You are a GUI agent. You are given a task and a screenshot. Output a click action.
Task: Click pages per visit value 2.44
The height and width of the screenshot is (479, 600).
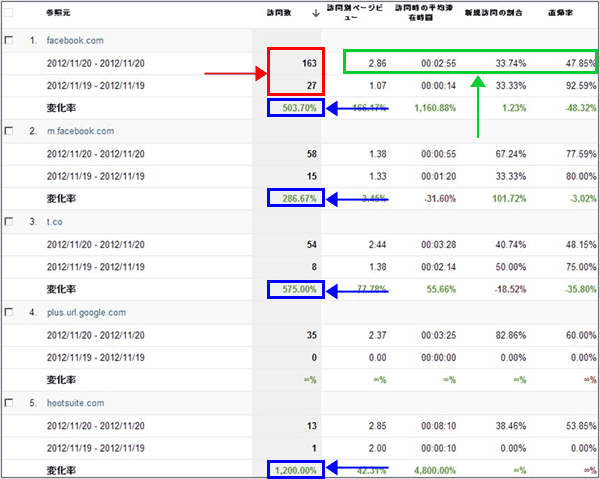point(377,244)
